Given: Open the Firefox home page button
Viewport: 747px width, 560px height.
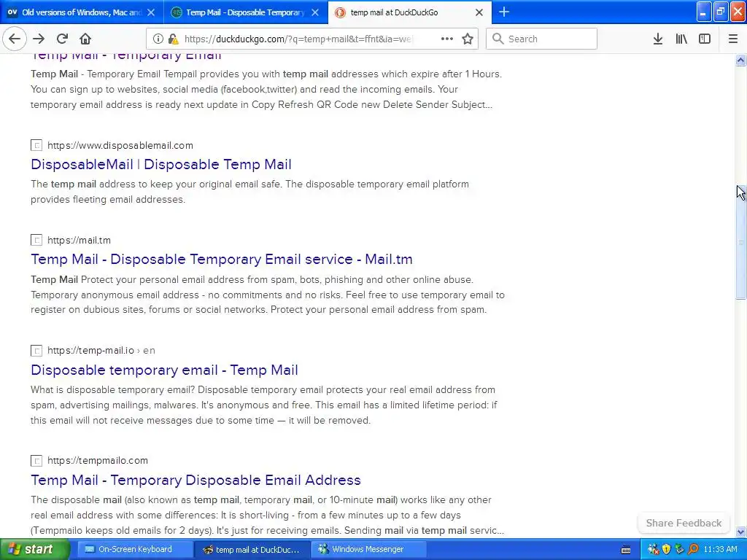Looking at the screenshot, I should [85, 39].
